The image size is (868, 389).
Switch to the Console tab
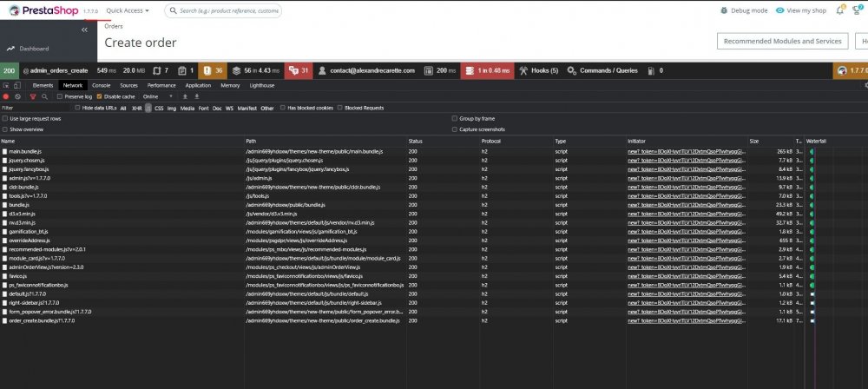click(x=101, y=85)
